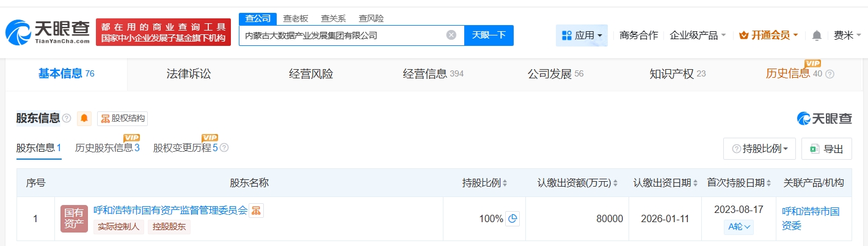
Task: Click the help icon next to 历史信息 tab
Action: (830, 74)
